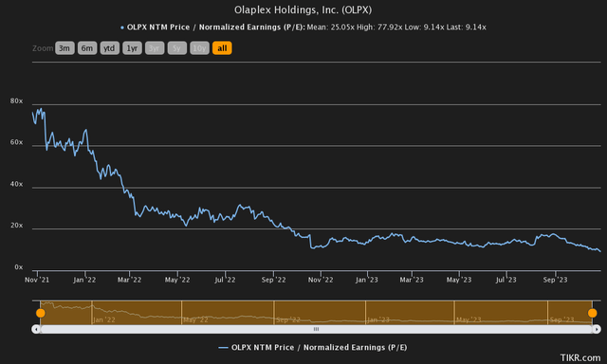This screenshot has width=607, height=364.
Task: Click the Mar '22 x-axis label
Action: (129, 280)
